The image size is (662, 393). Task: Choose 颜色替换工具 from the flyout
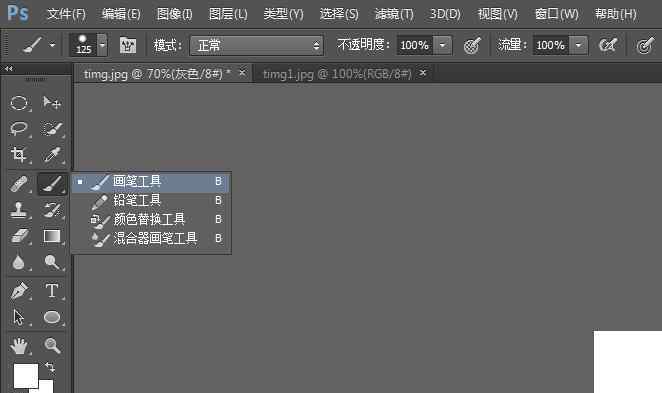[x=151, y=220]
